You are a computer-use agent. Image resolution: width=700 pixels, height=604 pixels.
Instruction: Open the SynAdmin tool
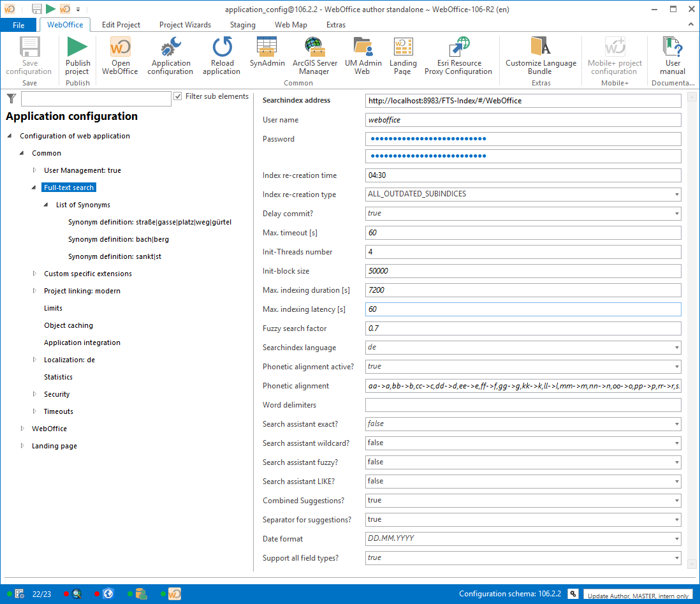coord(266,55)
